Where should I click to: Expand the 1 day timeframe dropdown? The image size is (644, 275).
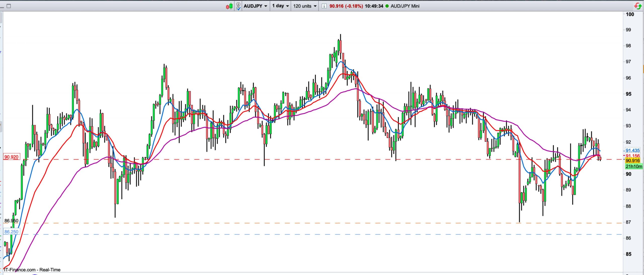tap(280, 6)
